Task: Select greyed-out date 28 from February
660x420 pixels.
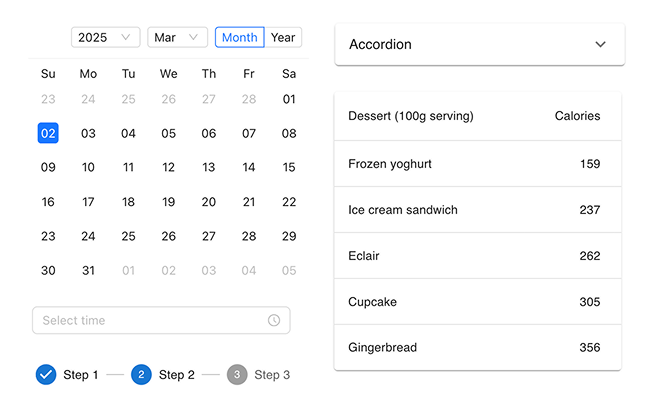Action: (249, 99)
